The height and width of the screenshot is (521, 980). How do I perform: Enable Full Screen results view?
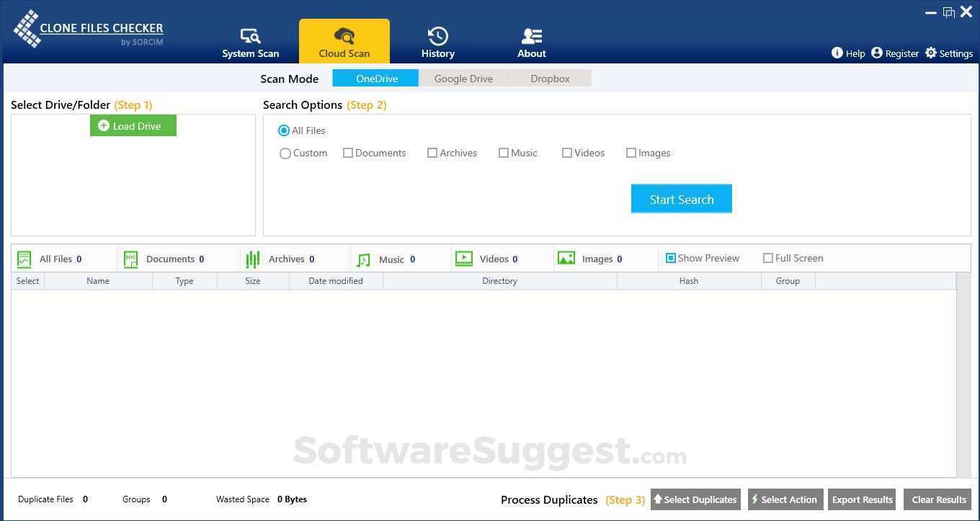point(768,258)
